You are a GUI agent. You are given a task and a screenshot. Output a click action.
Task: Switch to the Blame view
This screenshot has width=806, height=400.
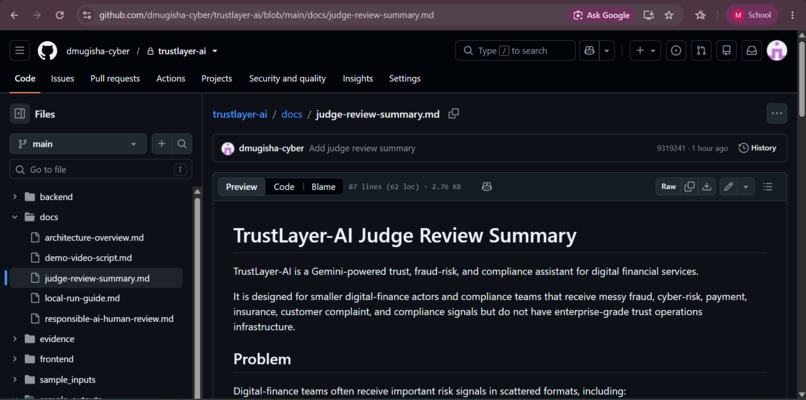(x=323, y=187)
